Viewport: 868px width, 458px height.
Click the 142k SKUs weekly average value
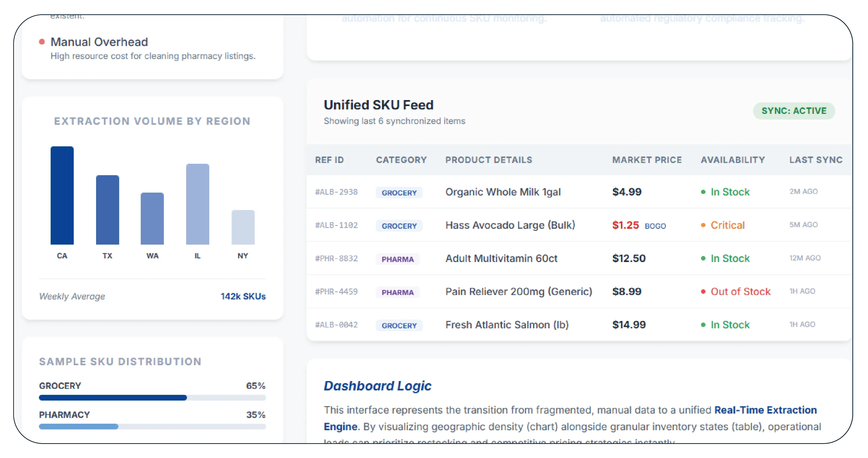point(243,296)
